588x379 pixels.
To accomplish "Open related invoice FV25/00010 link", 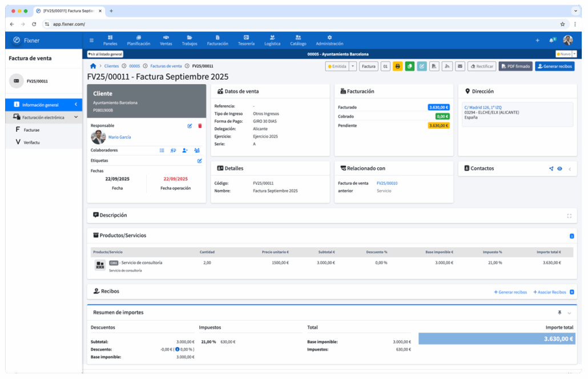I will tap(386, 183).
